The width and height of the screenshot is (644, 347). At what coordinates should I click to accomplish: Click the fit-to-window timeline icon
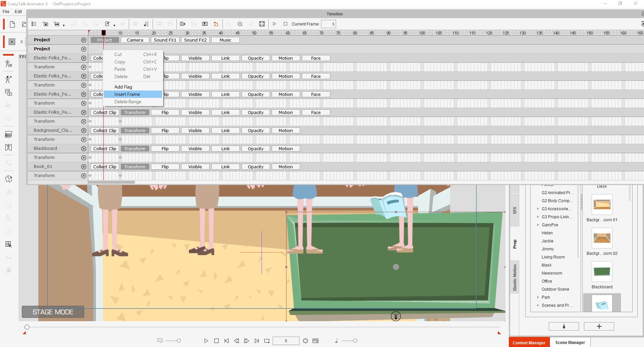click(262, 24)
